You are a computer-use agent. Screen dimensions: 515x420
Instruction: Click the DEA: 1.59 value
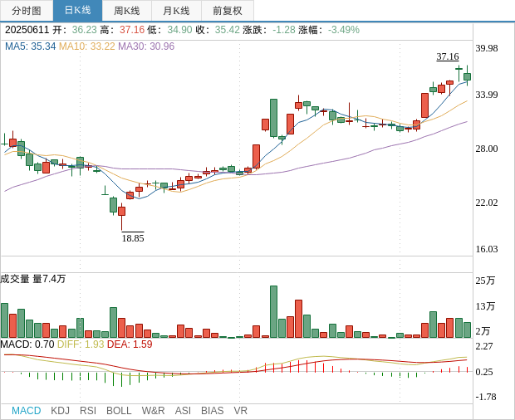point(130,344)
